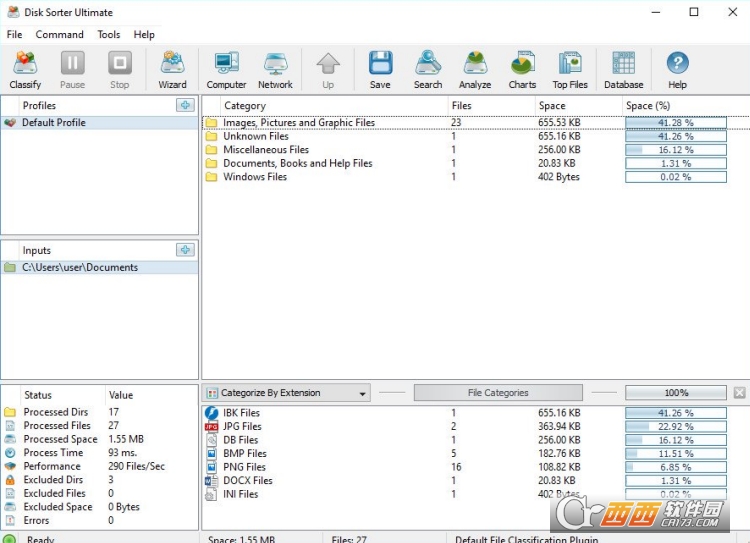Image resolution: width=750 pixels, height=543 pixels.
Task: Open the Network scan icon
Action: pos(275,69)
